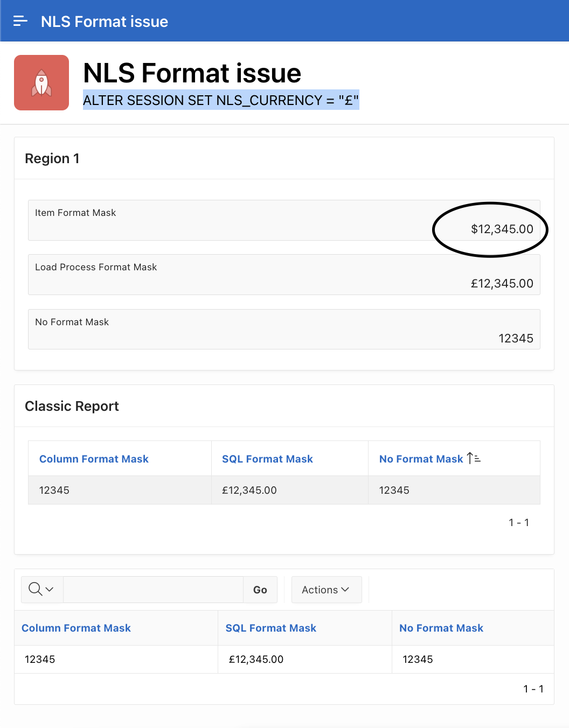Click the sort ascending icon on No Format Mask
This screenshot has height=728, width=569.
[474, 459]
